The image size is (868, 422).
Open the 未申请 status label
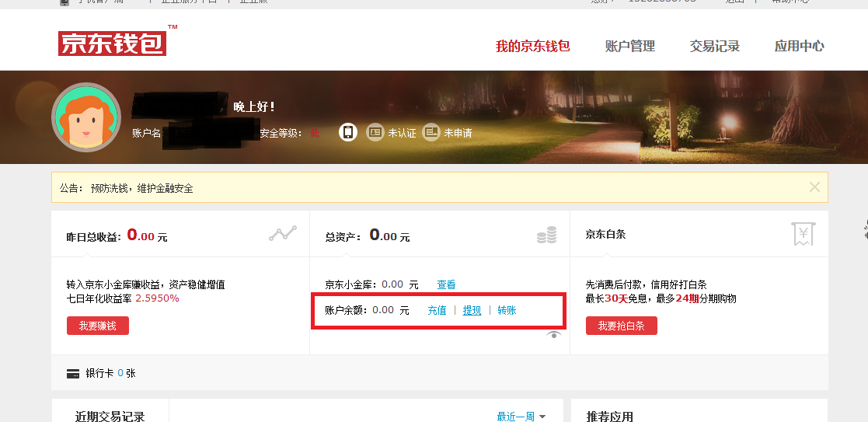[x=458, y=133]
